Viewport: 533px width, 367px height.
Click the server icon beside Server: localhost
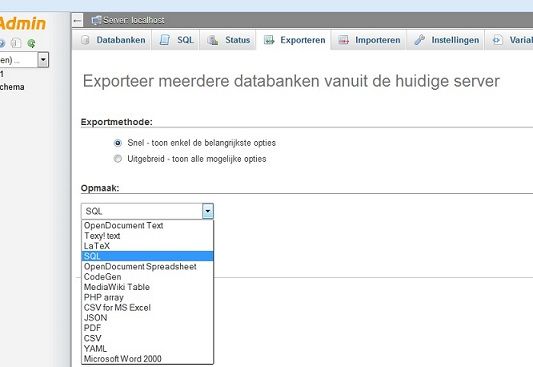pyautogui.click(x=96, y=20)
